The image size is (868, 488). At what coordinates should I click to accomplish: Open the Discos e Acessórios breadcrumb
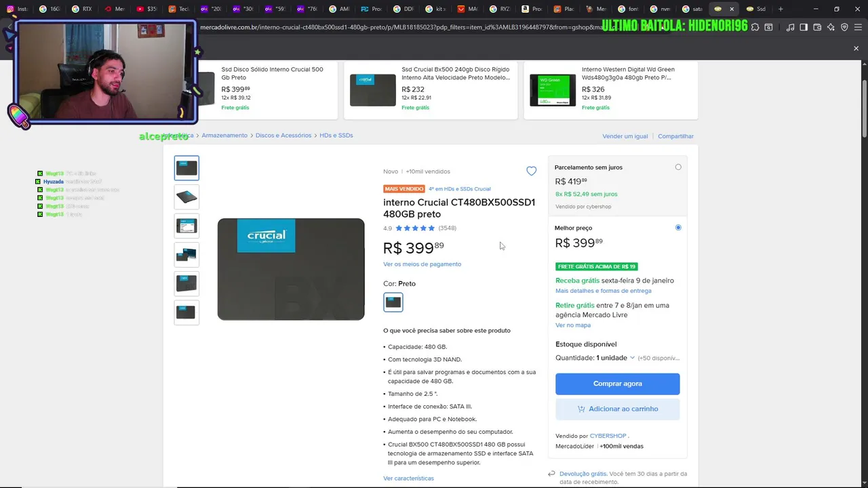(x=283, y=136)
